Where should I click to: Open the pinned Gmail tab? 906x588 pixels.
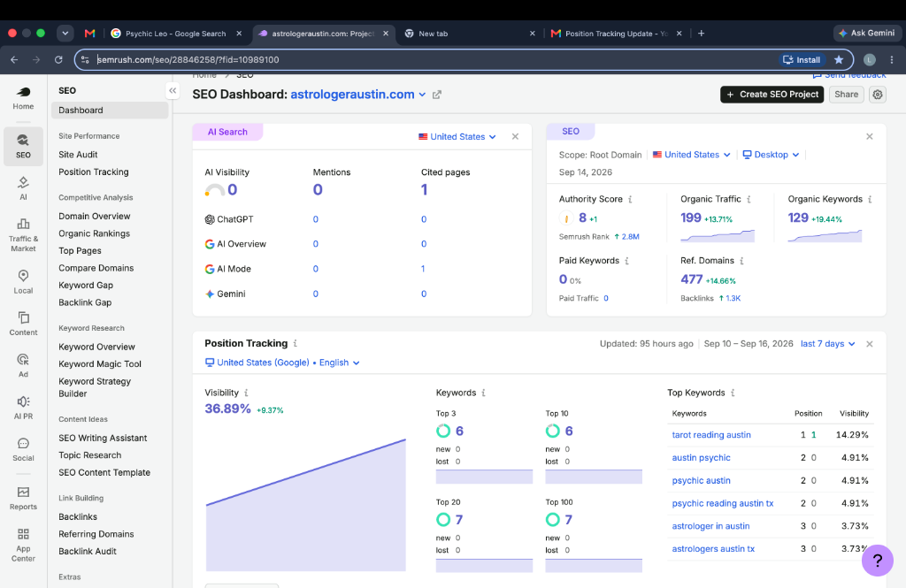89,34
